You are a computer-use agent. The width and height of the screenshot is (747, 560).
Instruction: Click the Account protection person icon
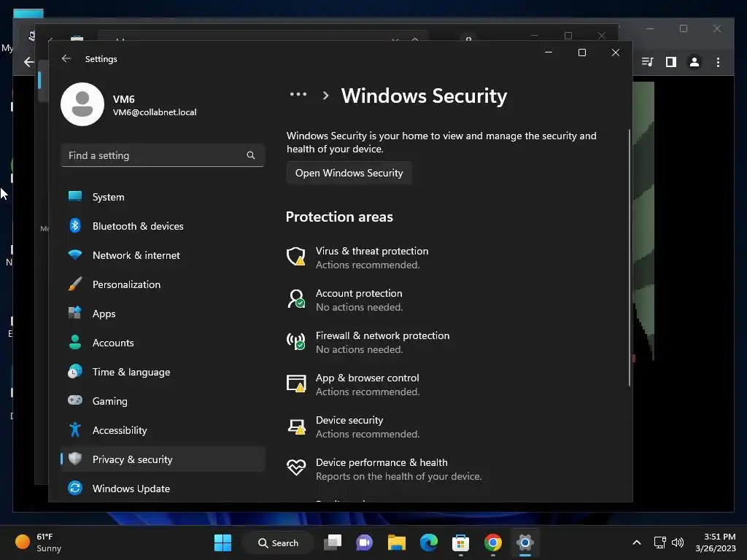tap(296, 298)
